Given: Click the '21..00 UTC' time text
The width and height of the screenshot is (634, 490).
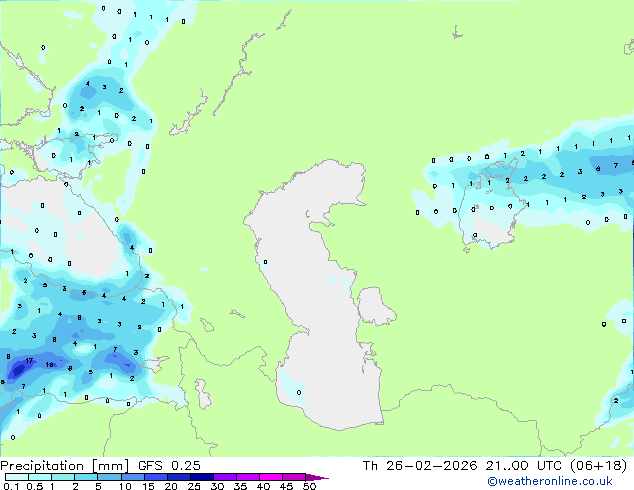Looking at the screenshot, I should click(524, 466).
